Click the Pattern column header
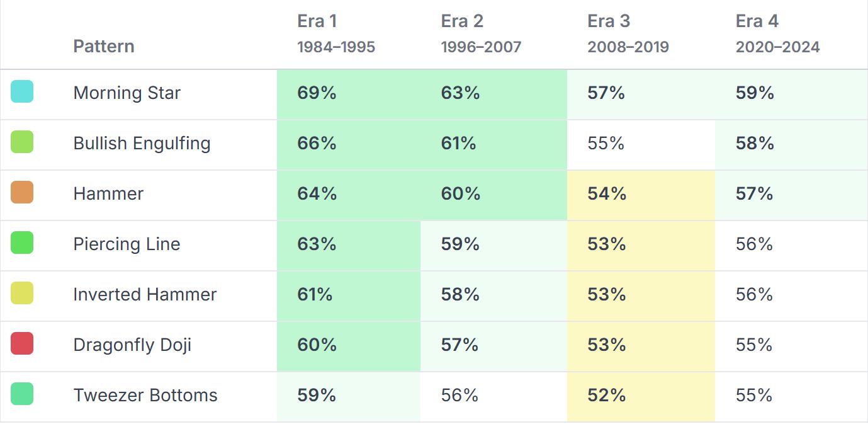The width and height of the screenshot is (868, 429). click(x=104, y=46)
